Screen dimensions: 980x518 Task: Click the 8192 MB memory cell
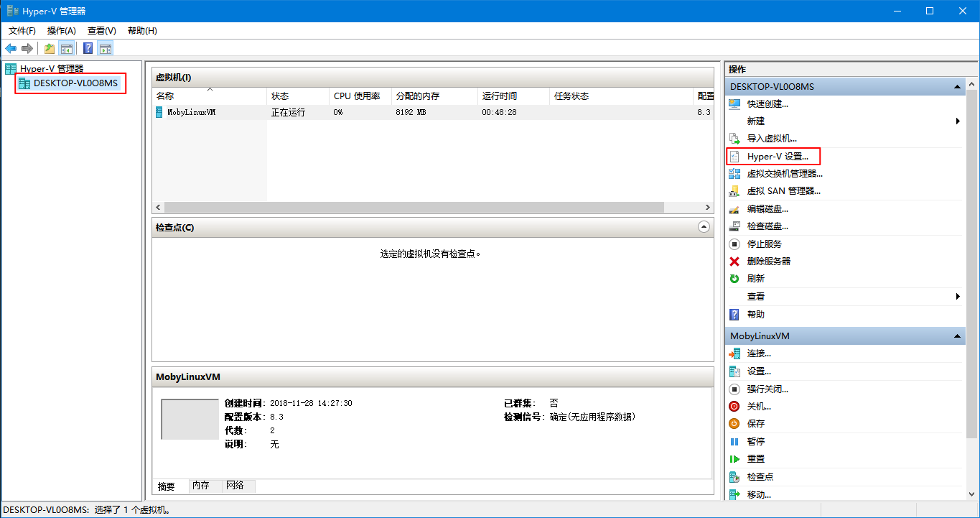coord(411,112)
